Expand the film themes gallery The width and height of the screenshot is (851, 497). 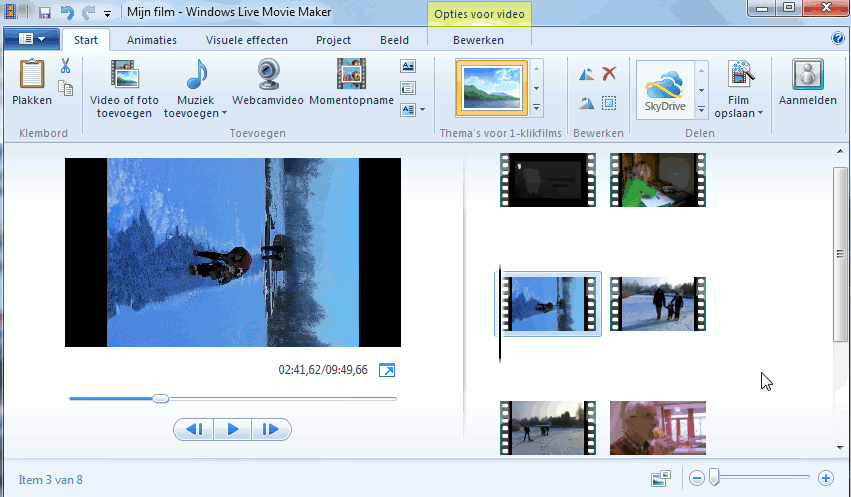coord(536,108)
